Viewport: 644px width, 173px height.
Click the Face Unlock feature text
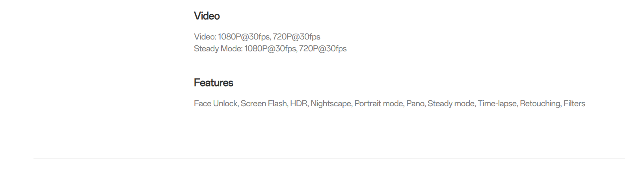[x=216, y=103]
